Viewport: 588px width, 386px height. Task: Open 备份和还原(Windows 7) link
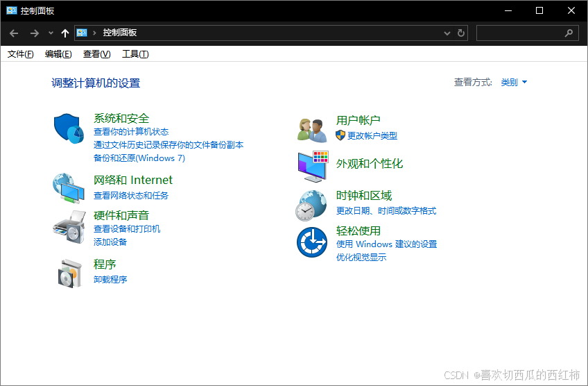[139, 158]
